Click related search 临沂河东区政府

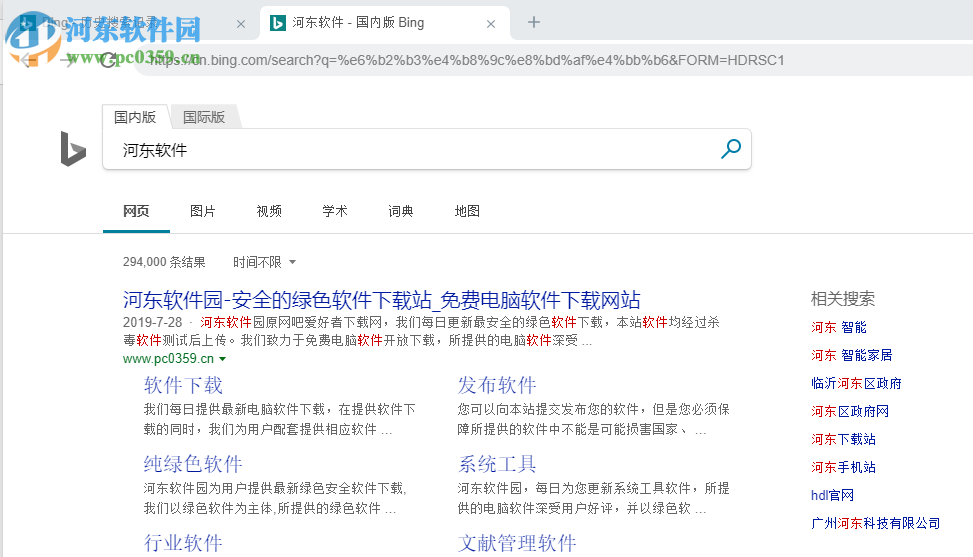point(856,383)
